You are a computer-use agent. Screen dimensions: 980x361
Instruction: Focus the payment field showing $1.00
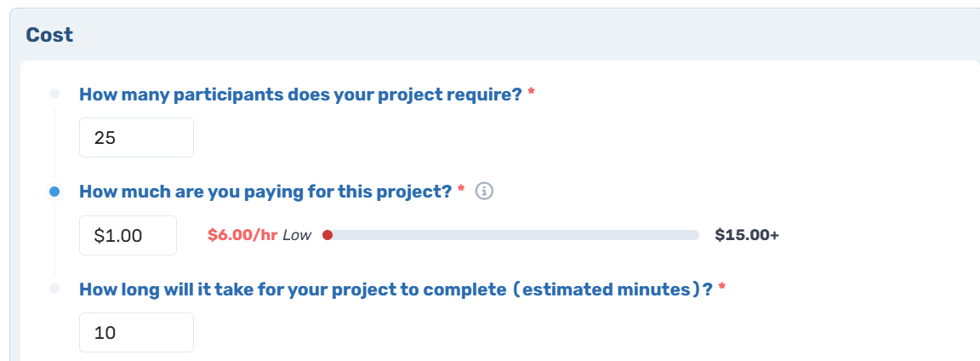[128, 235]
